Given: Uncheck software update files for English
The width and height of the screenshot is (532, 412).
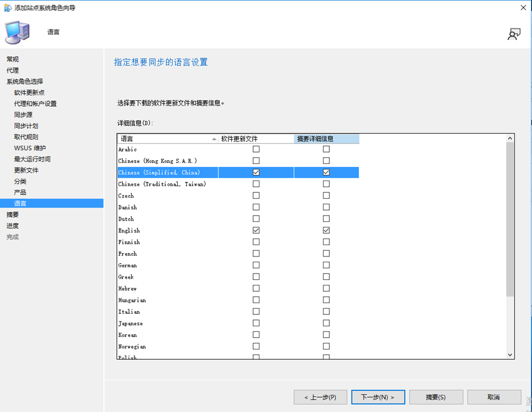Looking at the screenshot, I should tap(256, 230).
